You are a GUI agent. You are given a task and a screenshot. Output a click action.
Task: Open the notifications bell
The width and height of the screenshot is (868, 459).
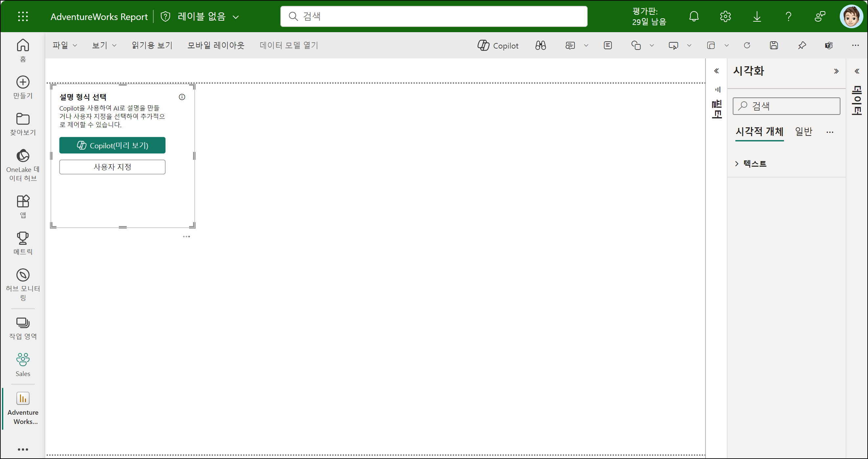[693, 16]
